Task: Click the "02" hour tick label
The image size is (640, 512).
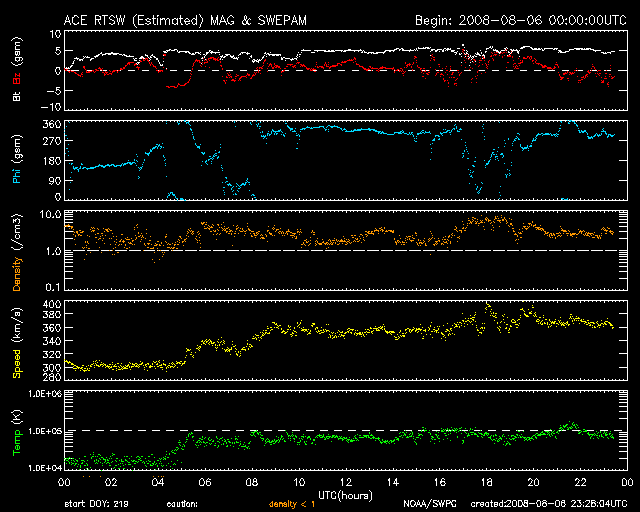Action: coord(111,483)
